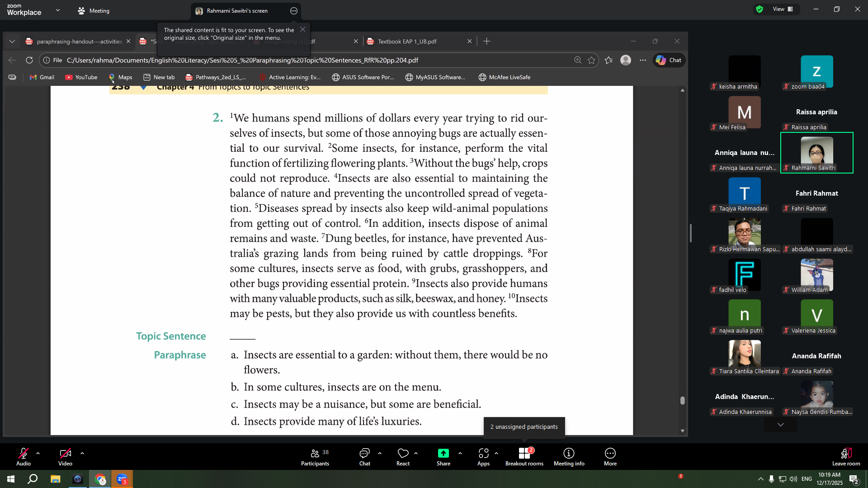The width and height of the screenshot is (868, 488).
Task: Open Gmail bookmark
Action: [42, 77]
